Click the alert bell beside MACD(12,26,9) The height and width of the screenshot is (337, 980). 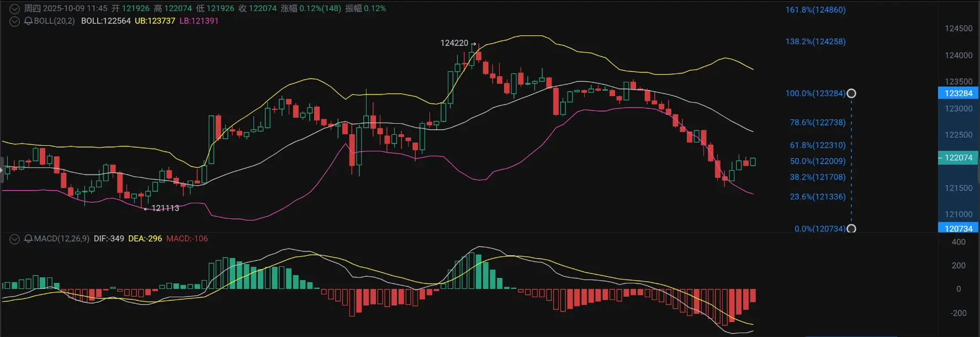28,239
